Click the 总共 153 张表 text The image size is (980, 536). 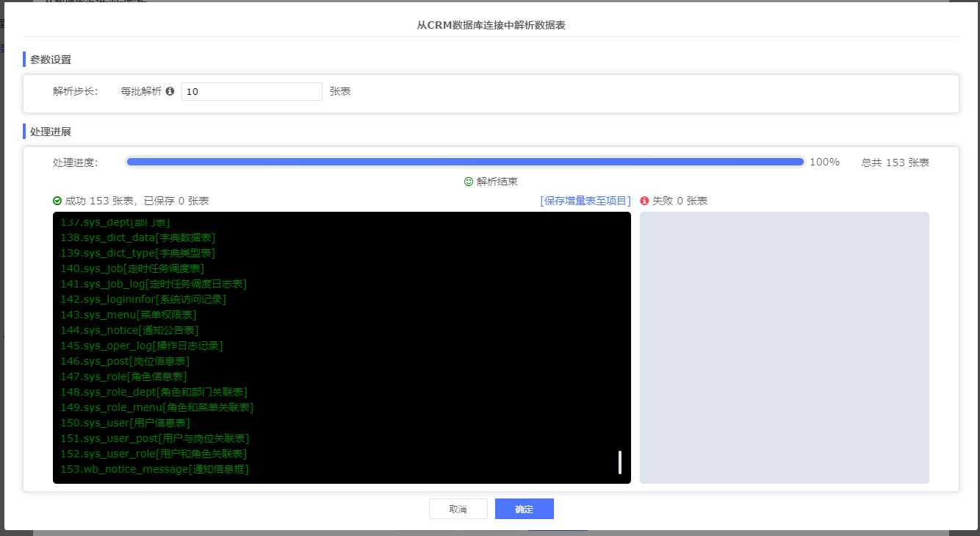(x=896, y=162)
